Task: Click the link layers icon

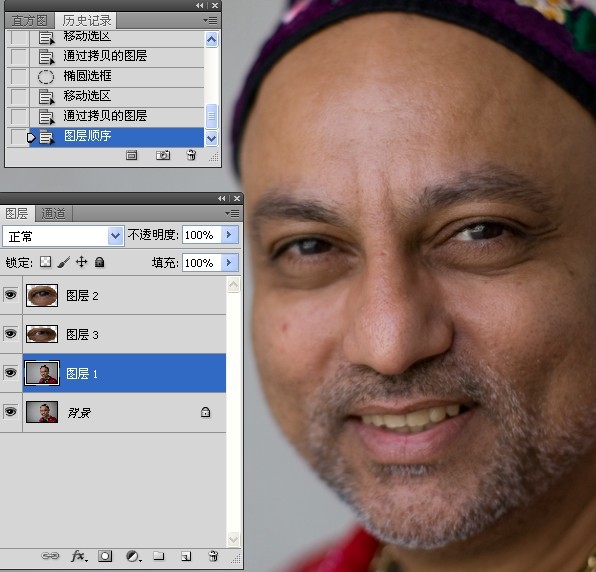Action: click(x=50, y=556)
